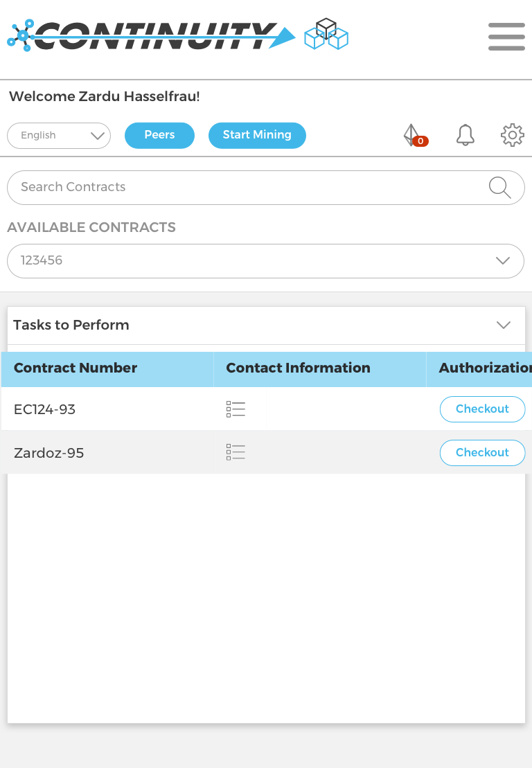View contact info list for Zardoz-95
This screenshot has height=768, width=532.
click(x=236, y=452)
